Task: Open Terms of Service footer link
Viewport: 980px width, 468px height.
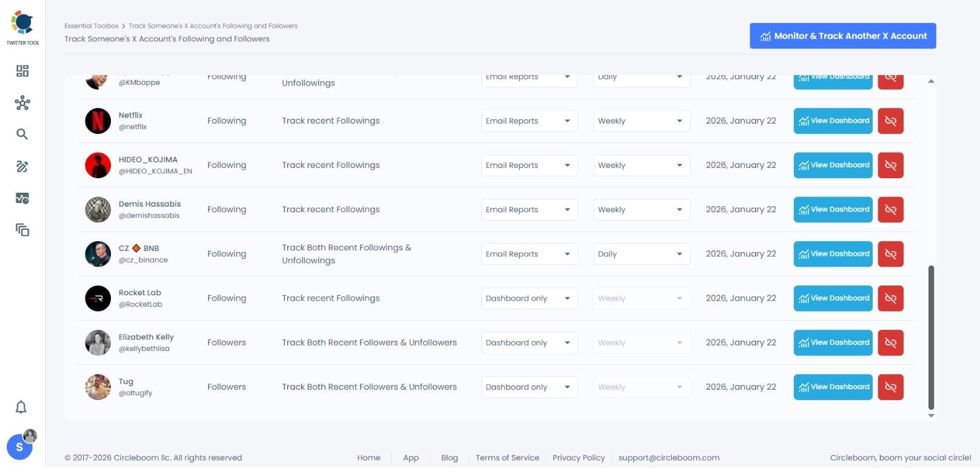Action: tap(507, 458)
